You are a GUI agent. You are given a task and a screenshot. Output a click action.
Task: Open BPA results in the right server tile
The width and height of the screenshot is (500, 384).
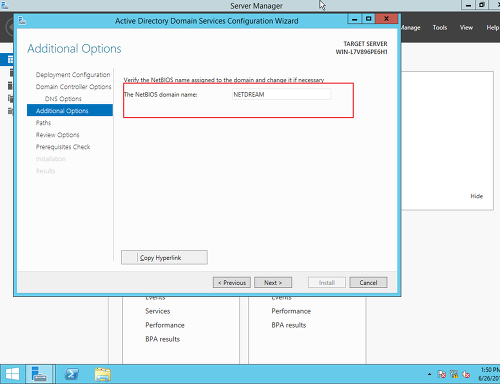pos(288,325)
